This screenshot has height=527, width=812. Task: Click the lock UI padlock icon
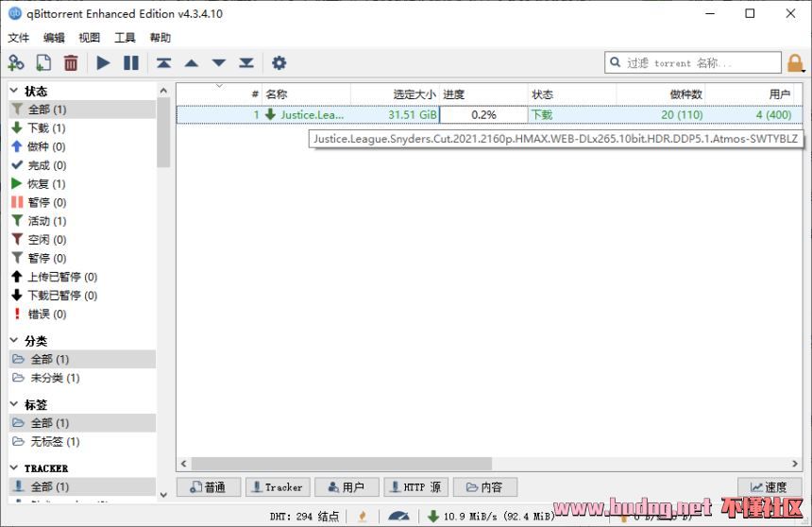(x=795, y=63)
